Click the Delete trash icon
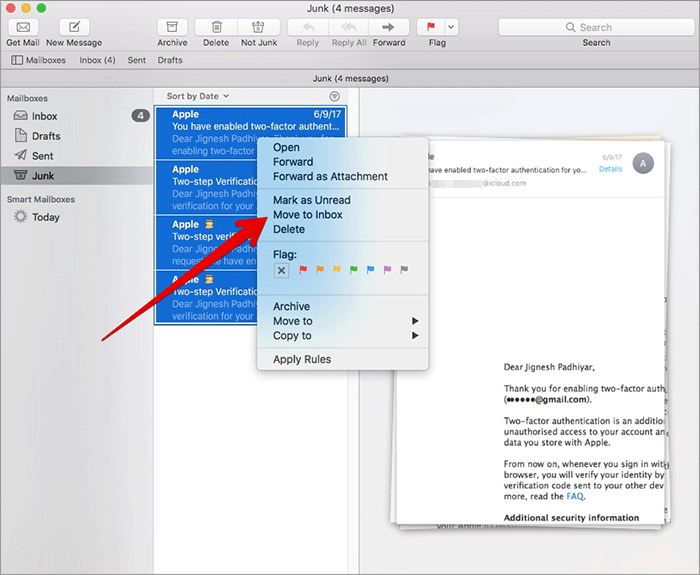Image resolution: width=700 pixels, height=575 pixels. (x=216, y=27)
